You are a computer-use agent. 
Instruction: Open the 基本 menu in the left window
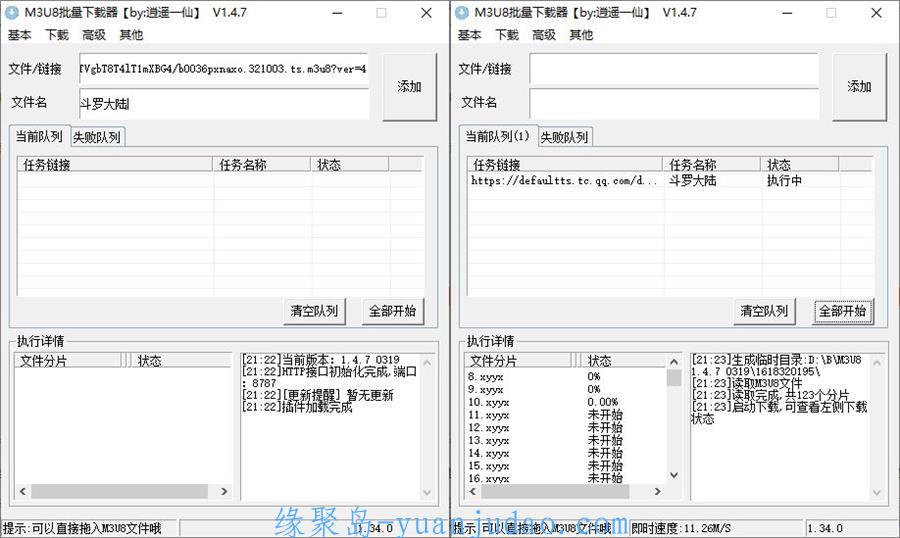[19, 35]
